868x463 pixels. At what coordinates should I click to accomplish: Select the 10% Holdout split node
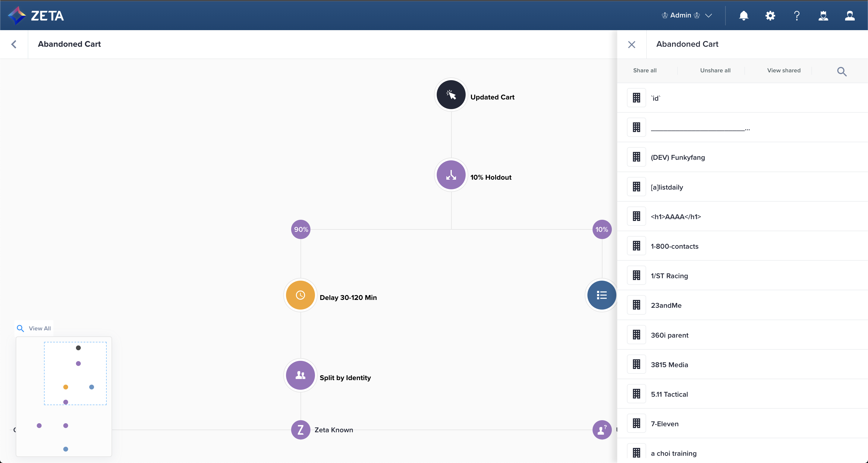point(451,175)
